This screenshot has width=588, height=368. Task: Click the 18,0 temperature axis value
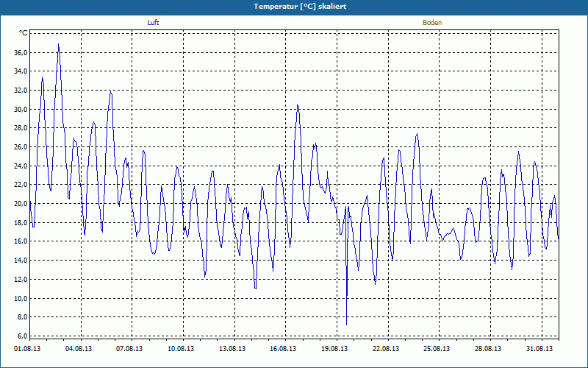pos(21,223)
